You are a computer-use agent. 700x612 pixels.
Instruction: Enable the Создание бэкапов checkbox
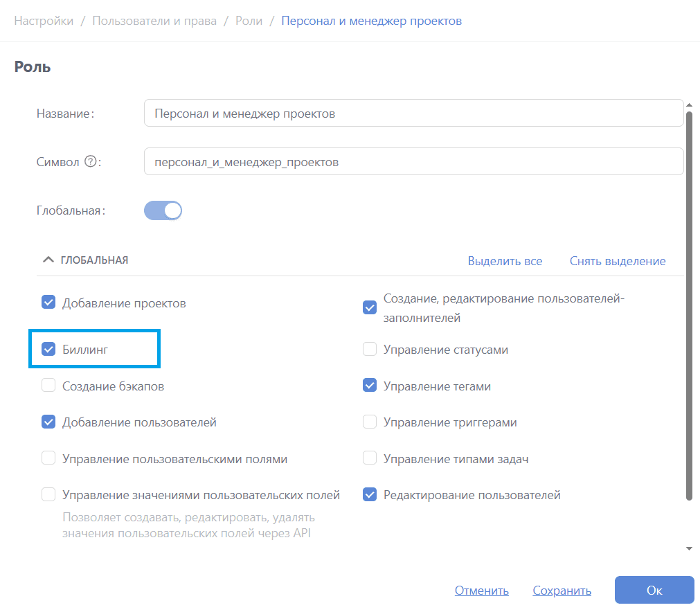[48, 386]
